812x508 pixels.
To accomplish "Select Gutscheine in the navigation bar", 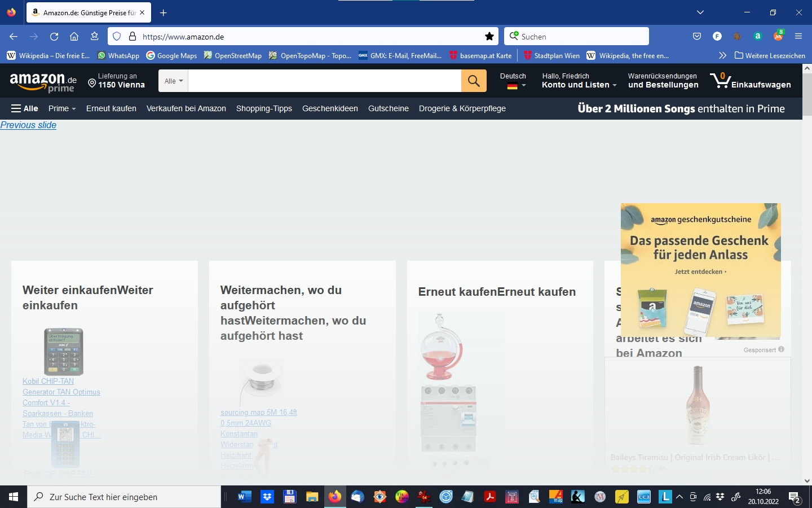I will click(x=389, y=108).
